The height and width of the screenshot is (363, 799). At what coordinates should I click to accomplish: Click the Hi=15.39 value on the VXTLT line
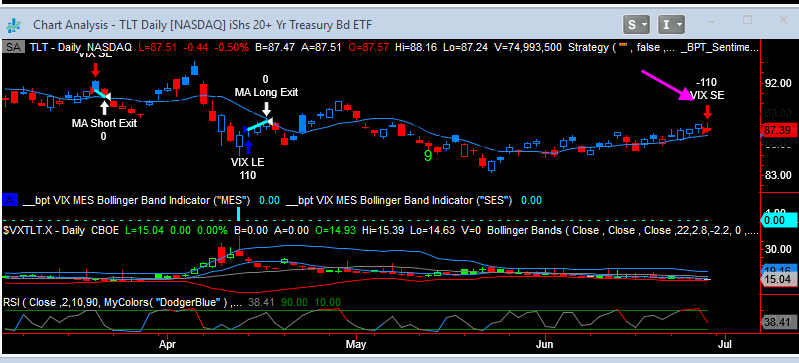point(383,230)
